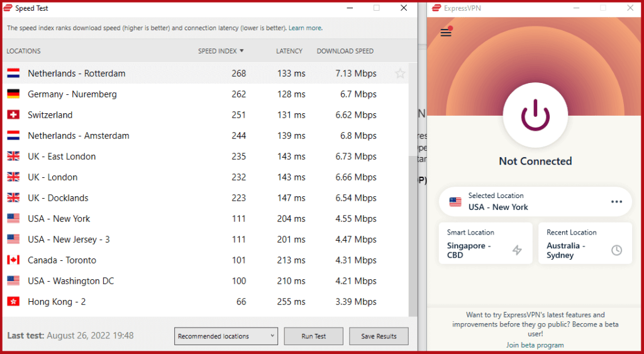Open the ExpressVPN hamburger menu
Viewport: 644px width, 354px height.
446,33
